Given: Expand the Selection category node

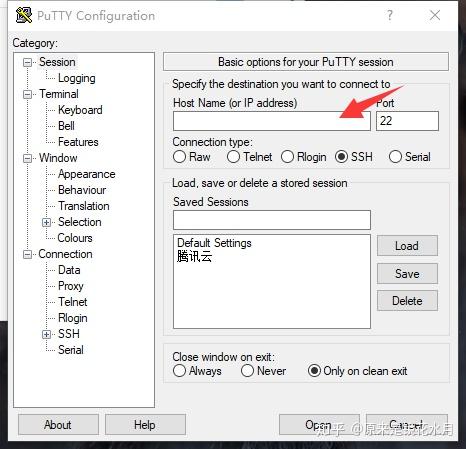Looking at the screenshot, I should [x=47, y=222].
